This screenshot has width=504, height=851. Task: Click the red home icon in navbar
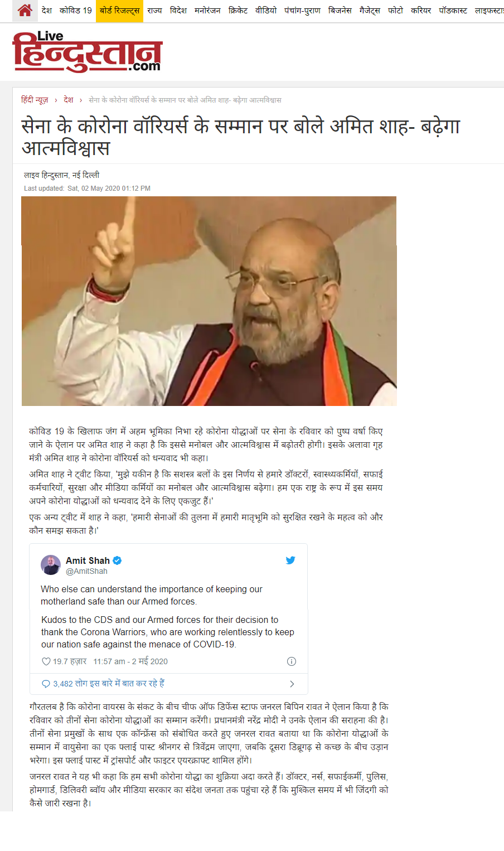[x=25, y=10]
